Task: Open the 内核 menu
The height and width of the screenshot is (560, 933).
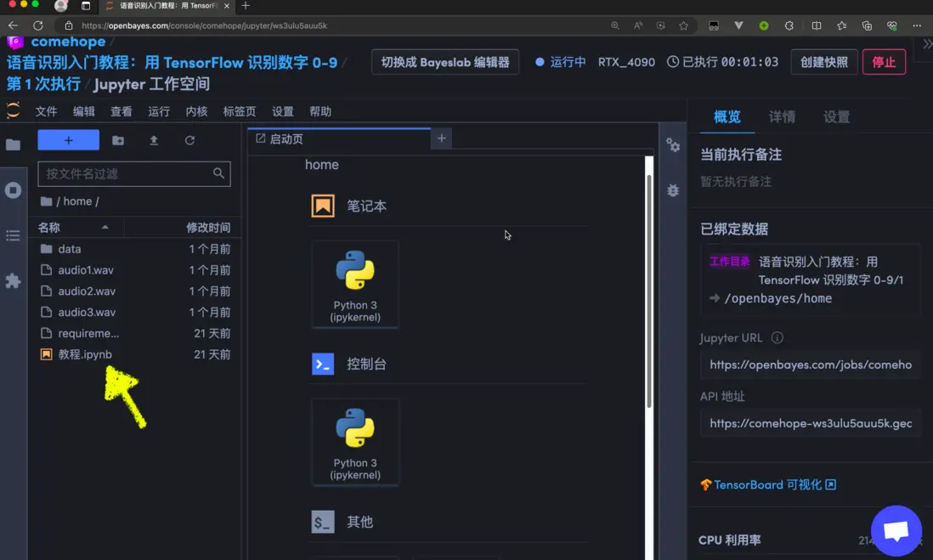Action: point(196,111)
